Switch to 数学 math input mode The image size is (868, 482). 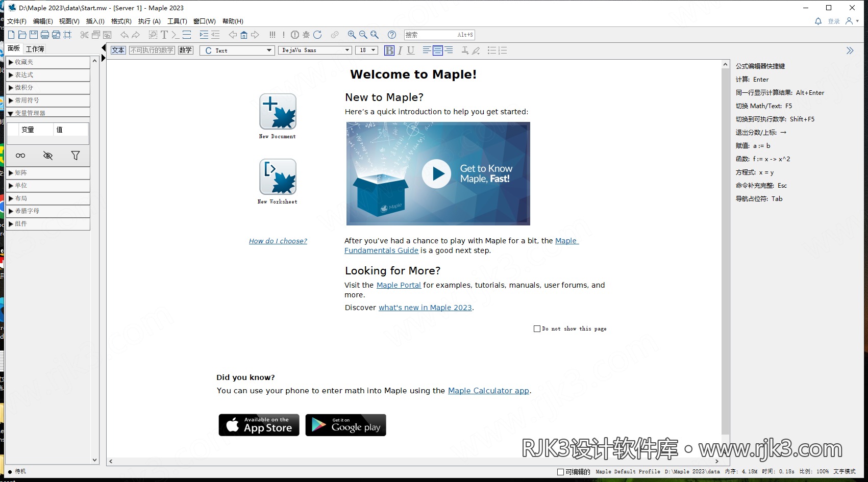tap(186, 50)
